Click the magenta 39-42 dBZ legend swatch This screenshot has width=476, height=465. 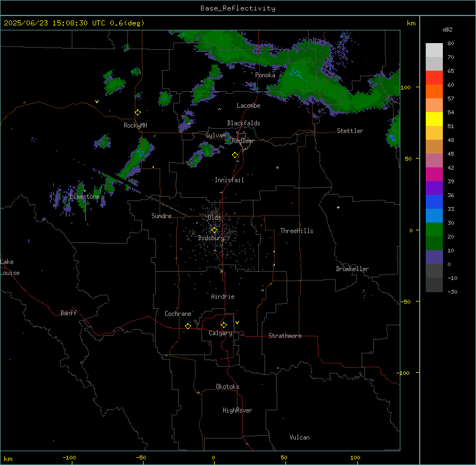434,175
